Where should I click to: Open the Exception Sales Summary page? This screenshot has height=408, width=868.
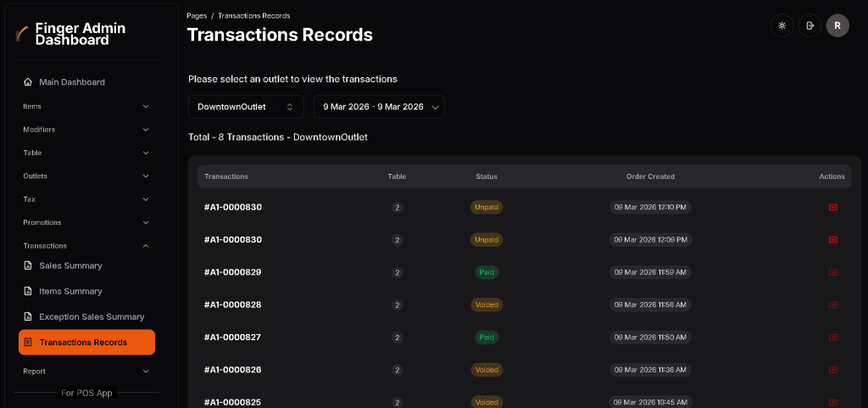point(92,316)
